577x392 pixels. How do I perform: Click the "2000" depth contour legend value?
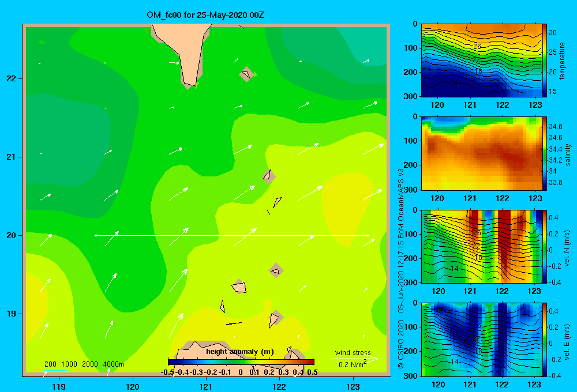point(90,364)
